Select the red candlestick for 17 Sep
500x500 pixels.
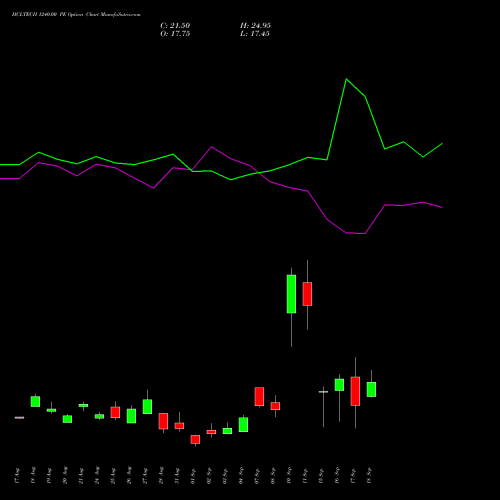355,391
